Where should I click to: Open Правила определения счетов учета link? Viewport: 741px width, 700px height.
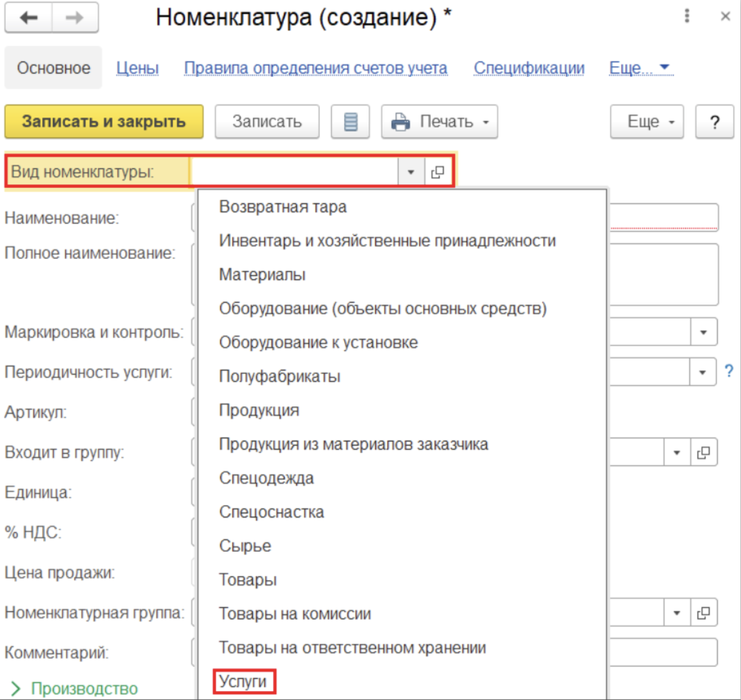point(315,68)
